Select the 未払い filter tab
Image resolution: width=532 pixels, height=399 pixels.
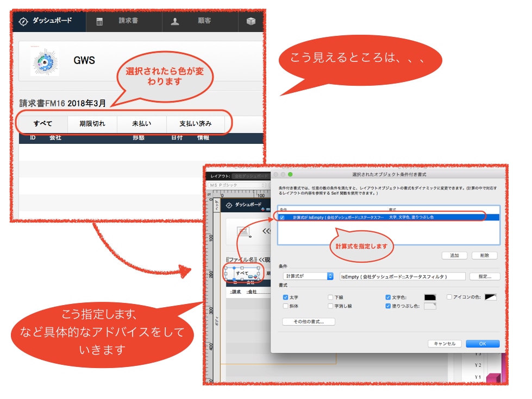(x=141, y=124)
